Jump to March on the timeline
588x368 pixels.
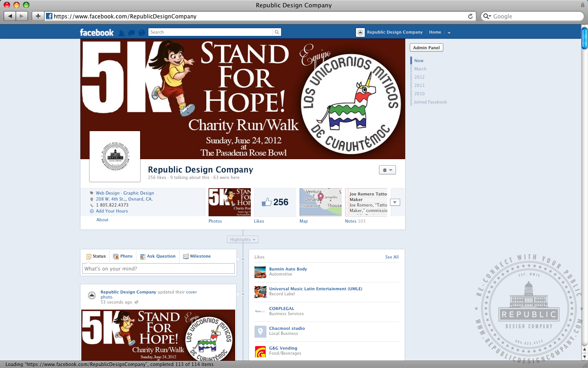point(420,69)
